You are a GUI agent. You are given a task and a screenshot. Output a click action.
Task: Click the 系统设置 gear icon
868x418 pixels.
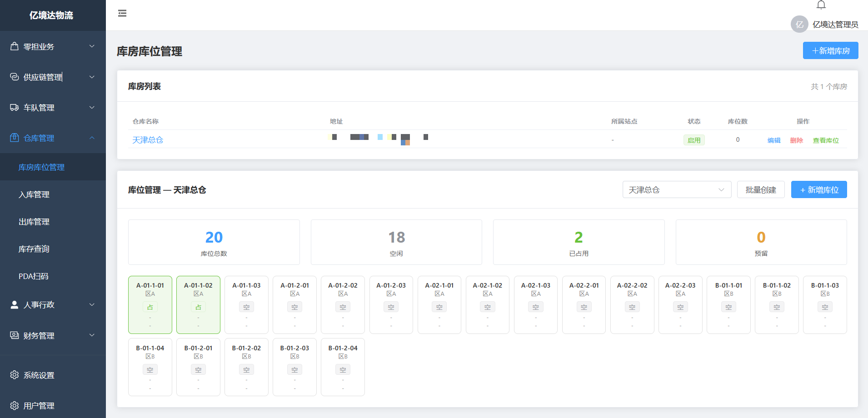(x=15, y=375)
